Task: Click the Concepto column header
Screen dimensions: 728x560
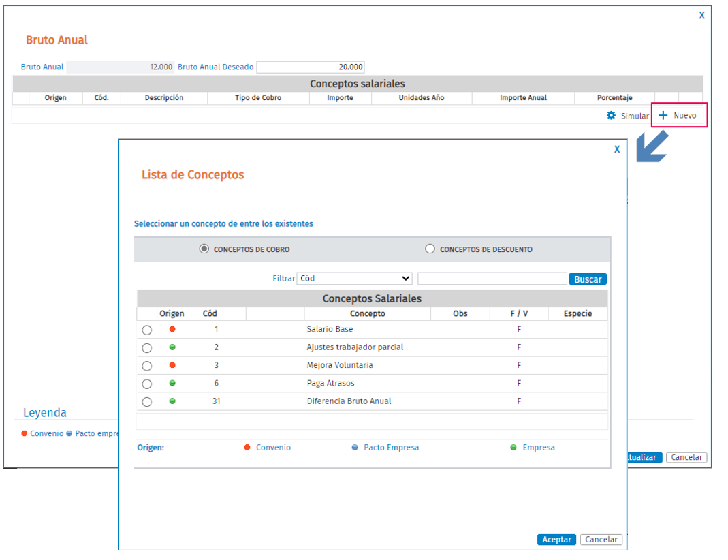Action: (367, 313)
